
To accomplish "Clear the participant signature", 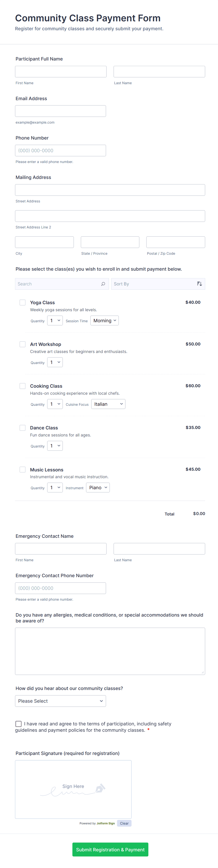I will coord(124,823).
